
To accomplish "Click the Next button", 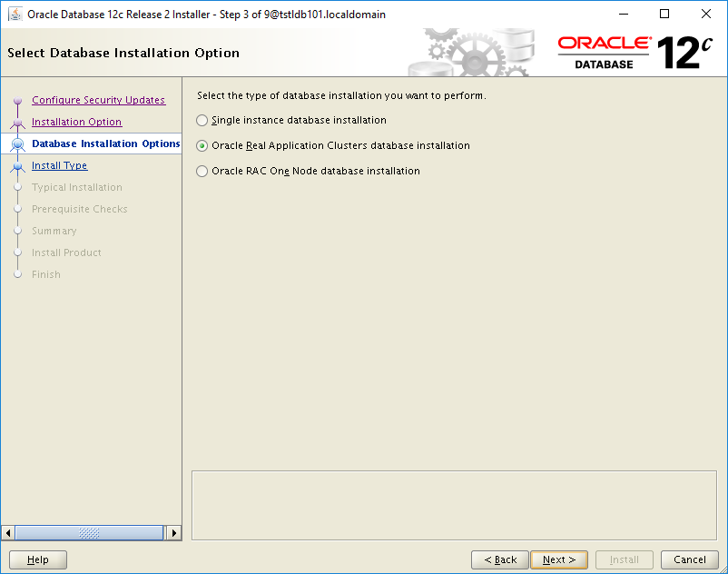I will coord(559,559).
